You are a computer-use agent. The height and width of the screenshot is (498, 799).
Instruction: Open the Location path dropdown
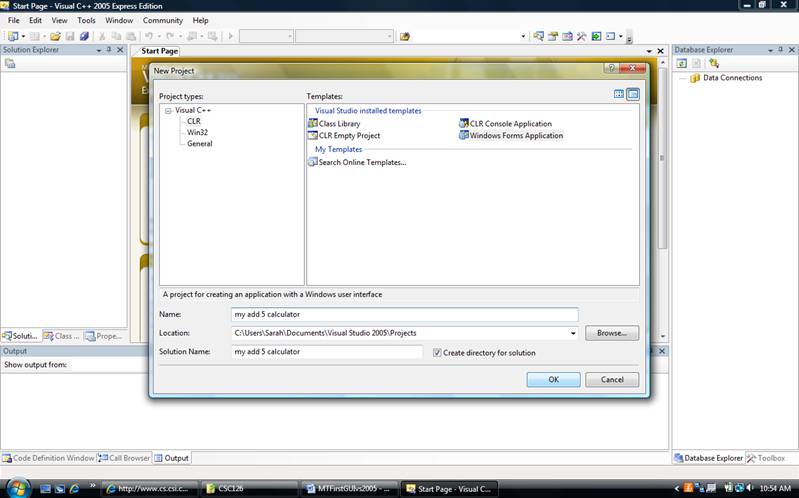coord(573,333)
